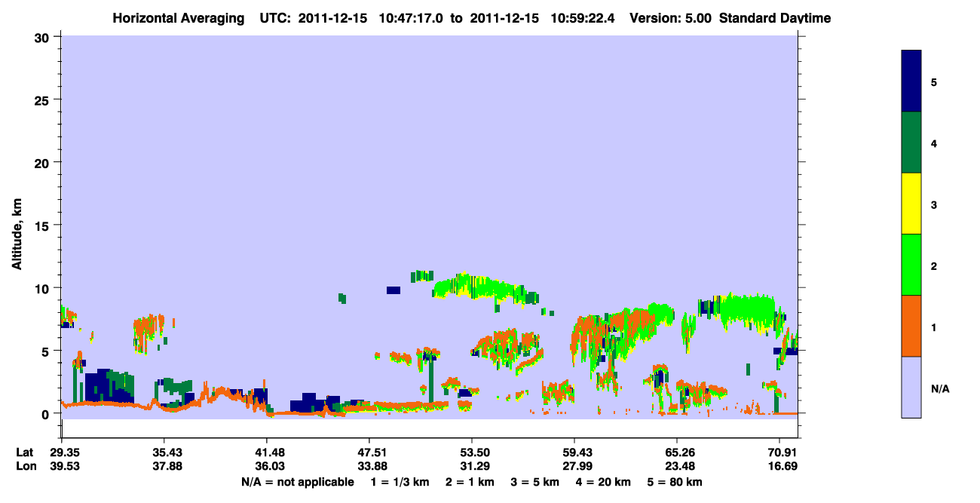Click the footer key '3 = 5 km'

coord(536,482)
